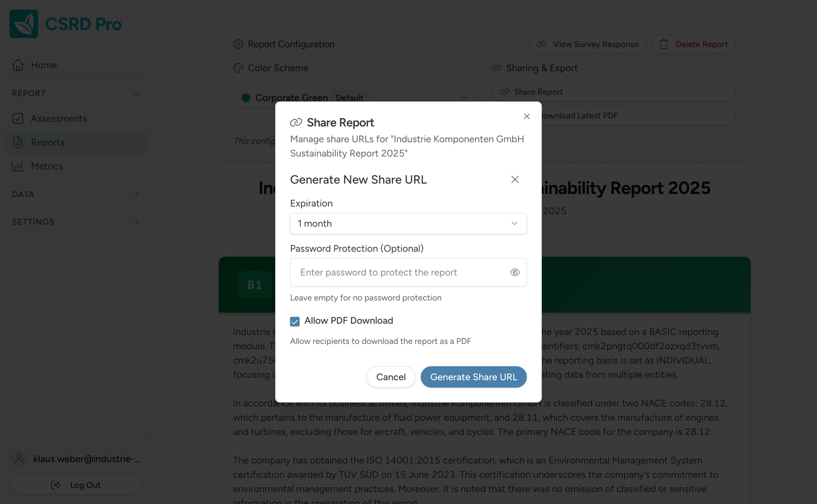This screenshot has height=504, width=817.
Task: Click the Generate Share URL button
Action: (x=473, y=377)
